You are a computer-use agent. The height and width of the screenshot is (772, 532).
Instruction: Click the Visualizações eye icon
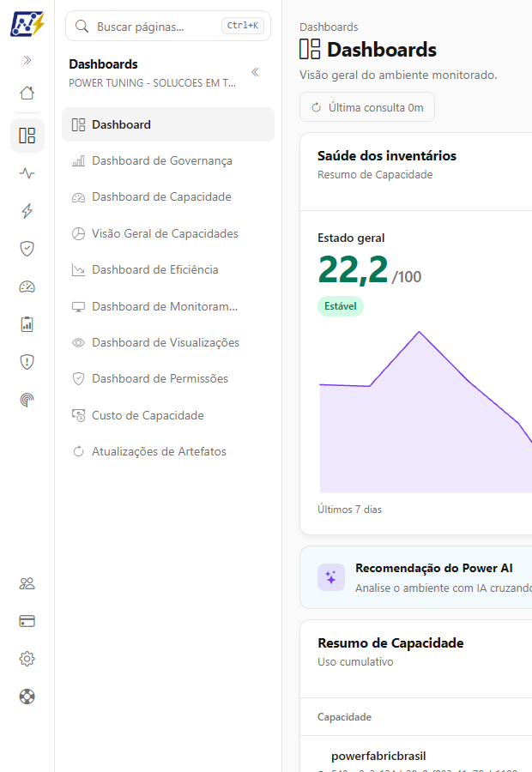(x=78, y=342)
